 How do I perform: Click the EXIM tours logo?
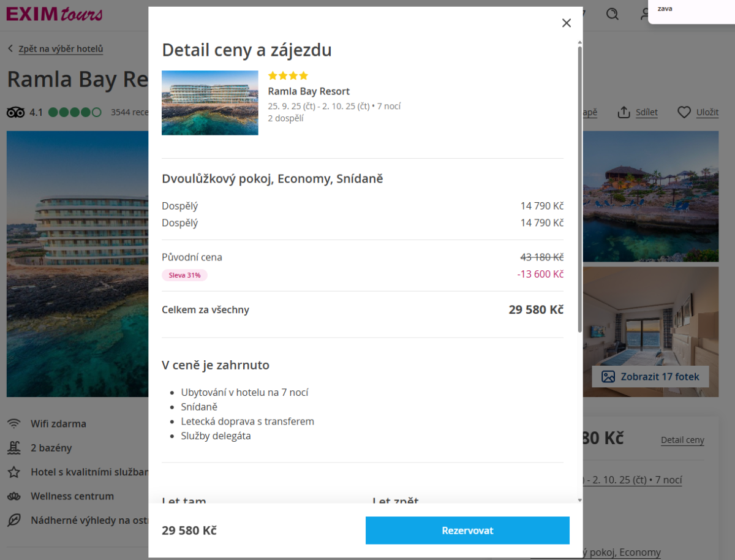click(x=54, y=13)
